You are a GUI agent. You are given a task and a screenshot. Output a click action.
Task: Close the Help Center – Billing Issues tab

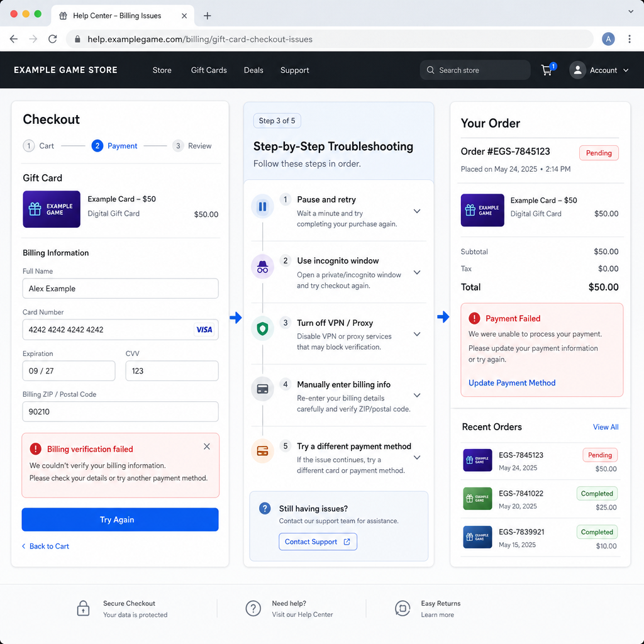pyautogui.click(x=184, y=16)
